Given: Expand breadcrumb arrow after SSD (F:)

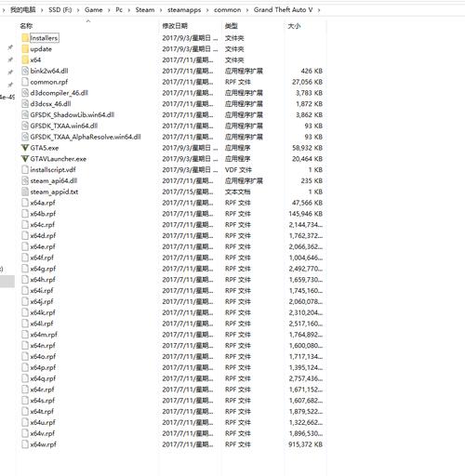Looking at the screenshot, I should click(x=78, y=10).
